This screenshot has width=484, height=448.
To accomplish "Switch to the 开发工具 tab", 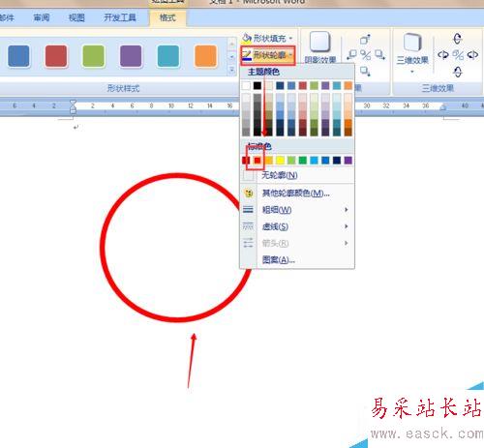I will pos(120,17).
